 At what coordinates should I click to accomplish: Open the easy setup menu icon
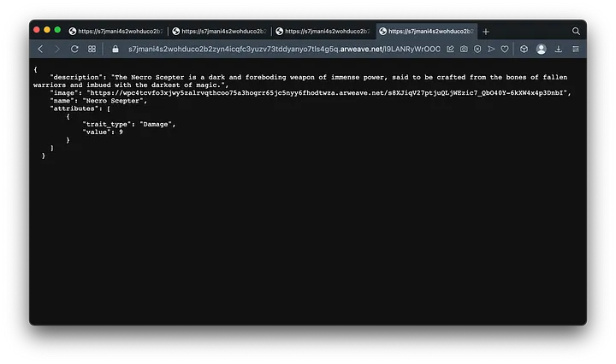[576, 50]
